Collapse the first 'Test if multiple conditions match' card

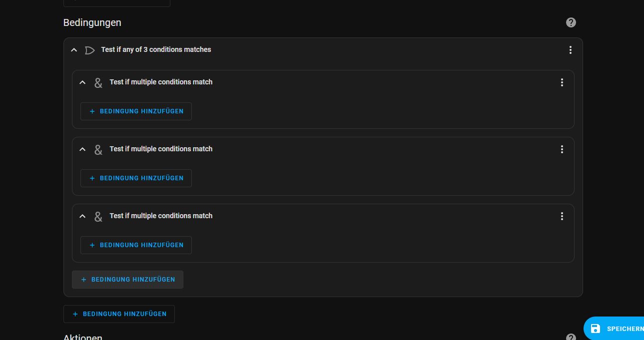[82, 82]
